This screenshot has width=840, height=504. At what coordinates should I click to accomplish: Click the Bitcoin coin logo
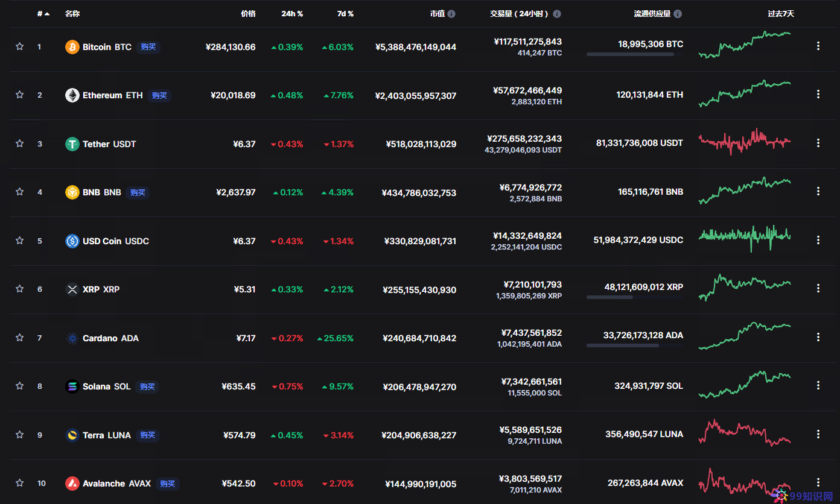tap(72, 47)
